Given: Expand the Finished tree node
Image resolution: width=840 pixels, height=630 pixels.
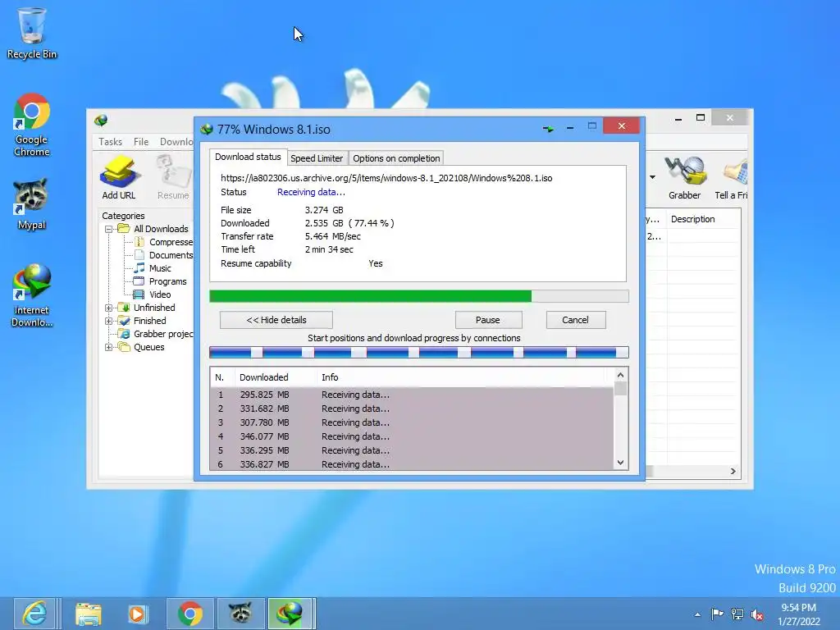Looking at the screenshot, I should [109, 321].
